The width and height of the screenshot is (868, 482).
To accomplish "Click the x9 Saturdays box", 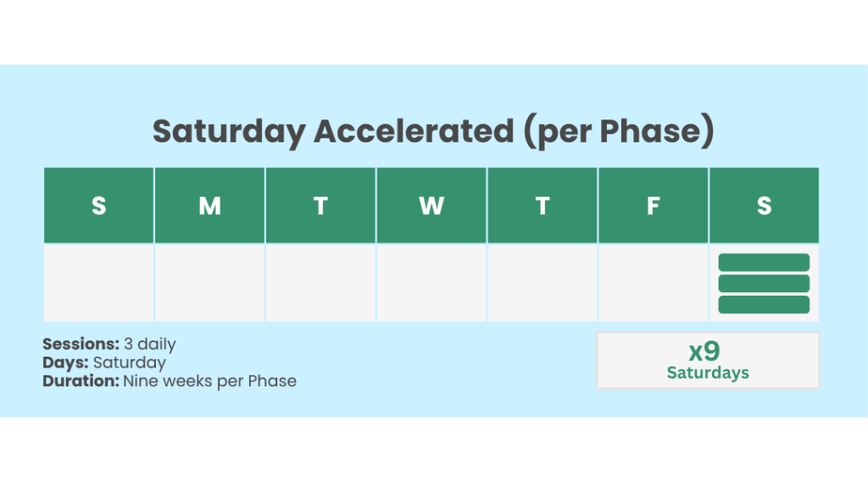I will click(708, 360).
